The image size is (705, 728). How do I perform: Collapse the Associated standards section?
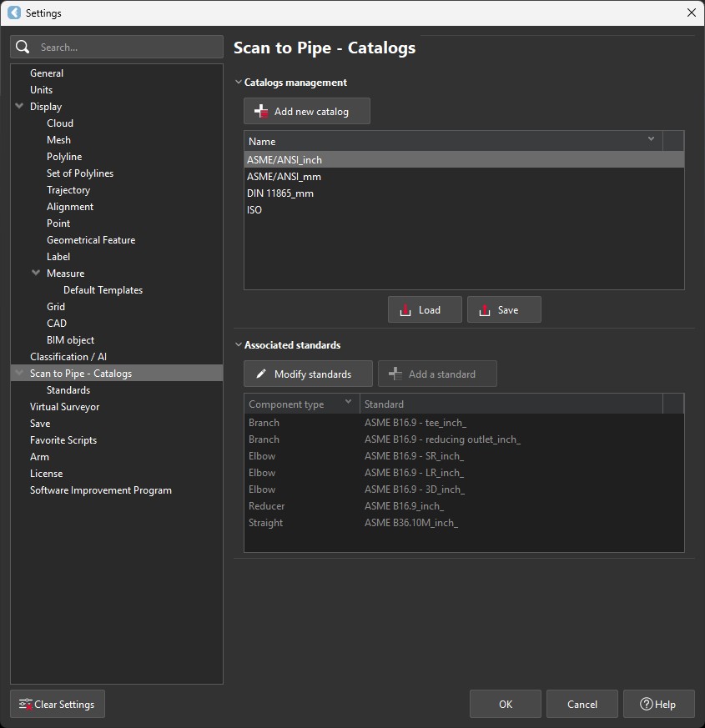[x=239, y=344]
